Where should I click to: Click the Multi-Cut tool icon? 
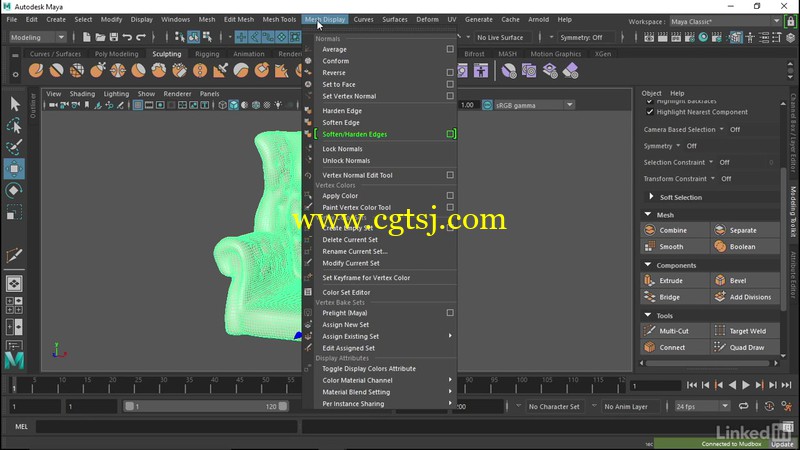coord(649,331)
